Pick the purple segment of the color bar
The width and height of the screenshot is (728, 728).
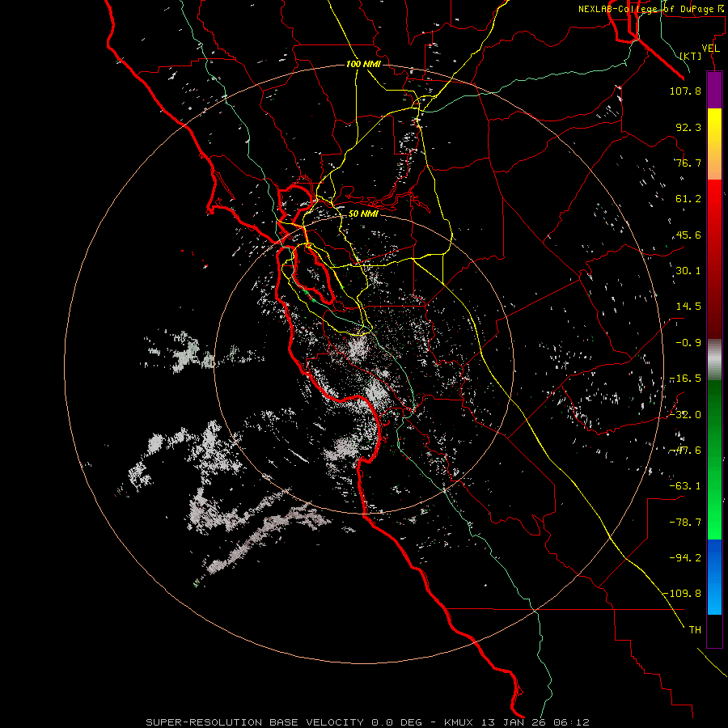[x=714, y=90]
